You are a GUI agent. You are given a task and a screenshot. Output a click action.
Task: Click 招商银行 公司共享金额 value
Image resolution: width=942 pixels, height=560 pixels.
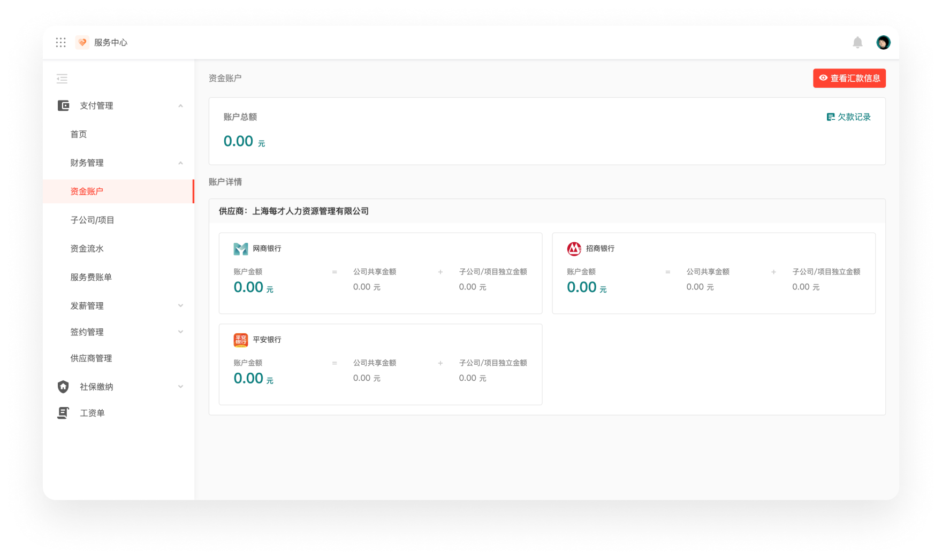pyautogui.click(x=700, y=287)
